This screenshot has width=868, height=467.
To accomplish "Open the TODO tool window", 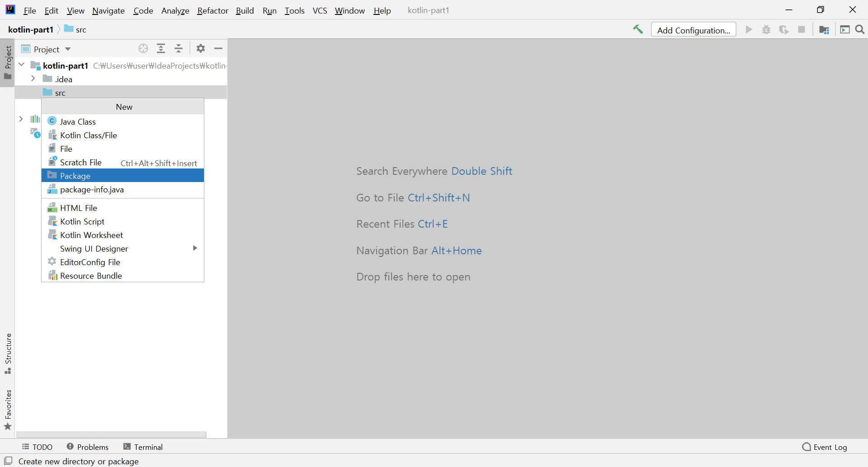I will pyautogui.click(x=37, y=447).
